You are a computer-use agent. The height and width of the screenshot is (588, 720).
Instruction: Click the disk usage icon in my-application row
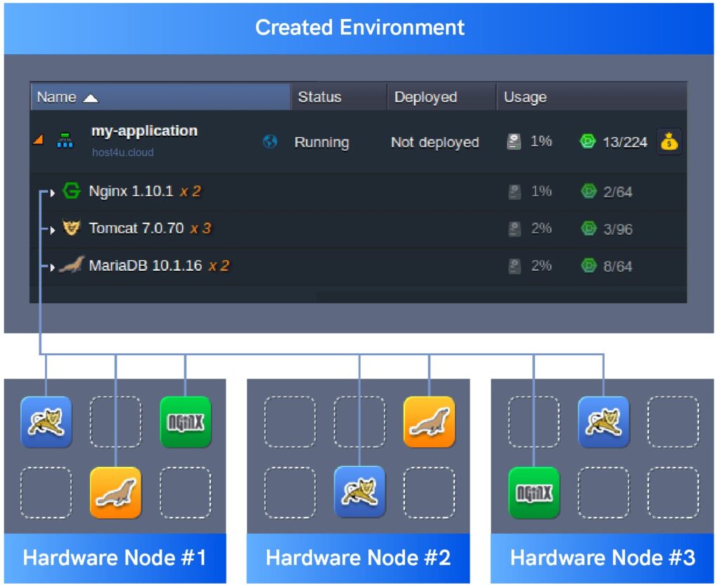point(514,141)
